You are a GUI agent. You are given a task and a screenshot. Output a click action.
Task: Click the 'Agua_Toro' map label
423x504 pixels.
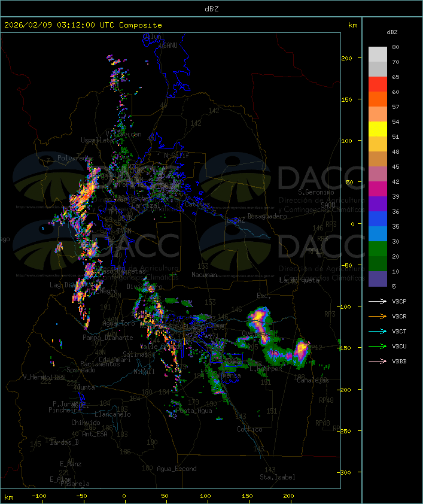(x=118, y=324)
